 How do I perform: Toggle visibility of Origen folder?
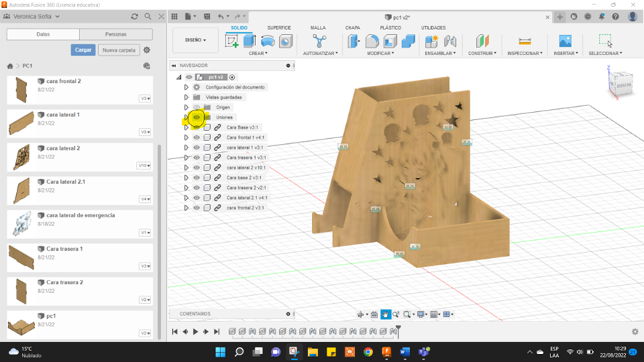[x=197, y=108]
